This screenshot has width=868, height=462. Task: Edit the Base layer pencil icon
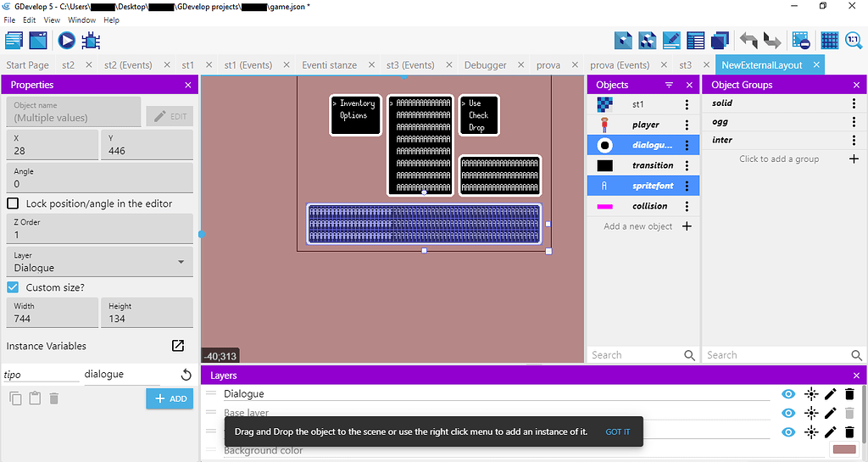831,413
